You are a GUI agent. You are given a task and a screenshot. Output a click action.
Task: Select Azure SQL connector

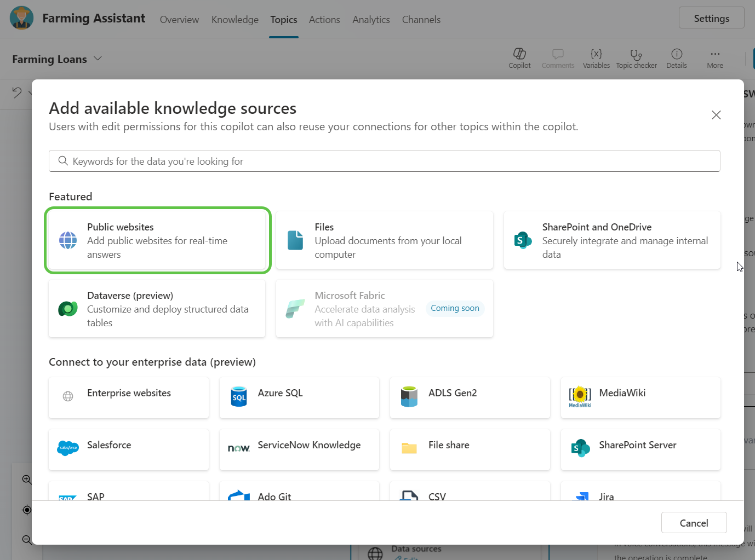pos(299,397)
